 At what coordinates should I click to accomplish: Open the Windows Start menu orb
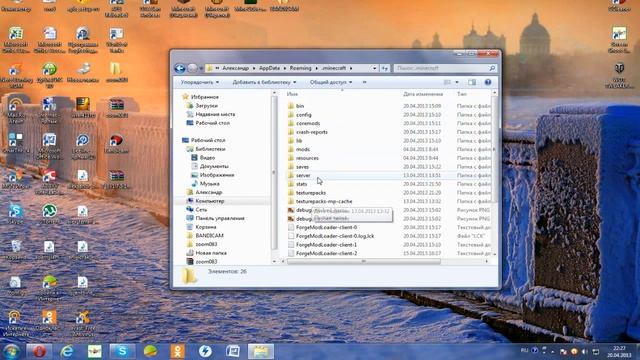click(11, 351)
